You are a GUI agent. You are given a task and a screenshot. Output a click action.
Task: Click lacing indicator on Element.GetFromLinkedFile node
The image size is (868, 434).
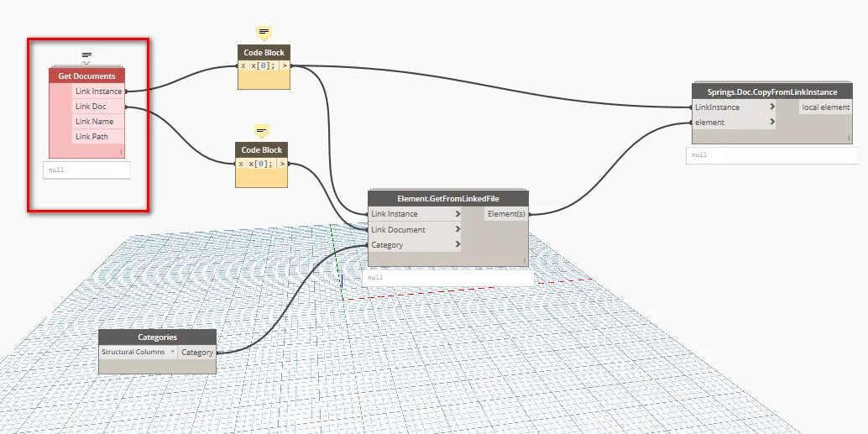coord(524,260)
